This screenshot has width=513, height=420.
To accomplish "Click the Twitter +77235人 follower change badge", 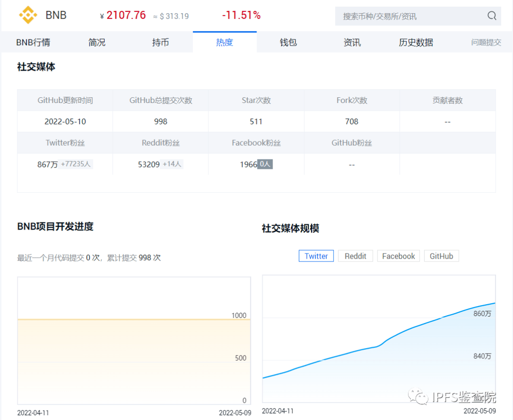I will click(x=76, y=164).
